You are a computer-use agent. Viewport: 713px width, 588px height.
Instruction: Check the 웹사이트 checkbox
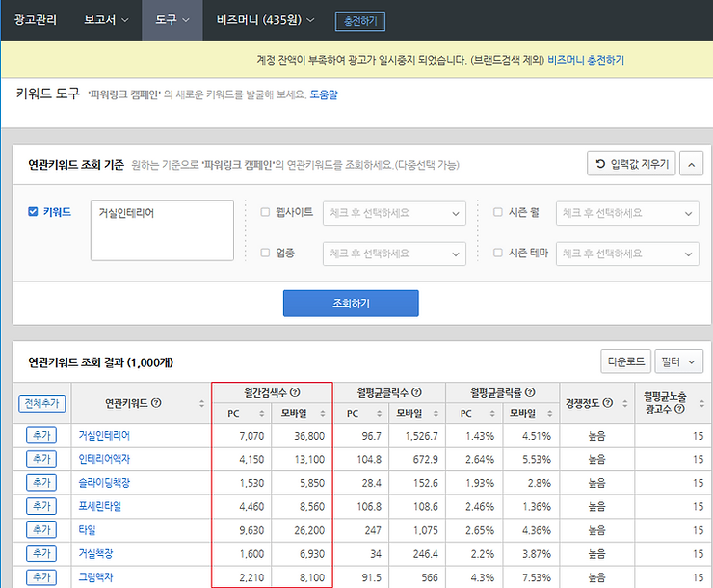pos(265,212)
